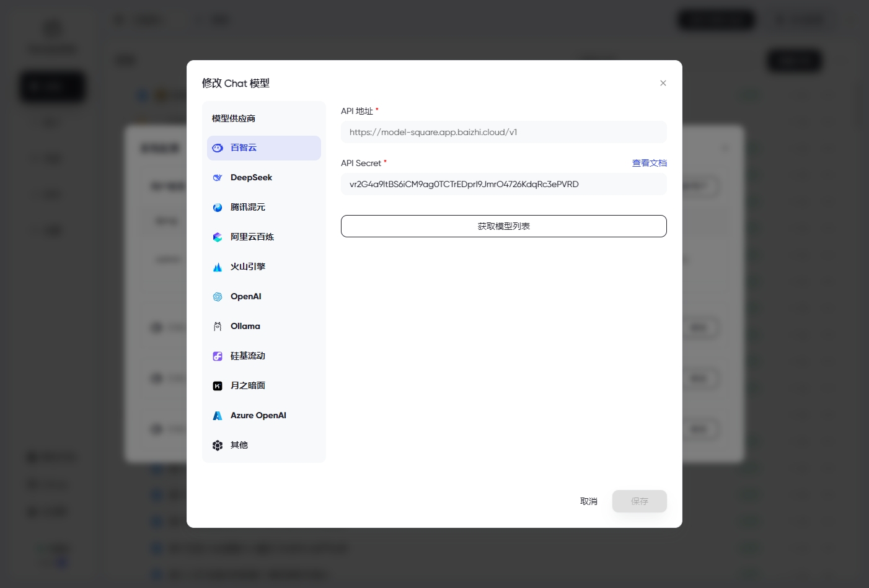Click the 阿里云百炼 provider icon
The image size is (869, 588).
(x=218, y=237)
